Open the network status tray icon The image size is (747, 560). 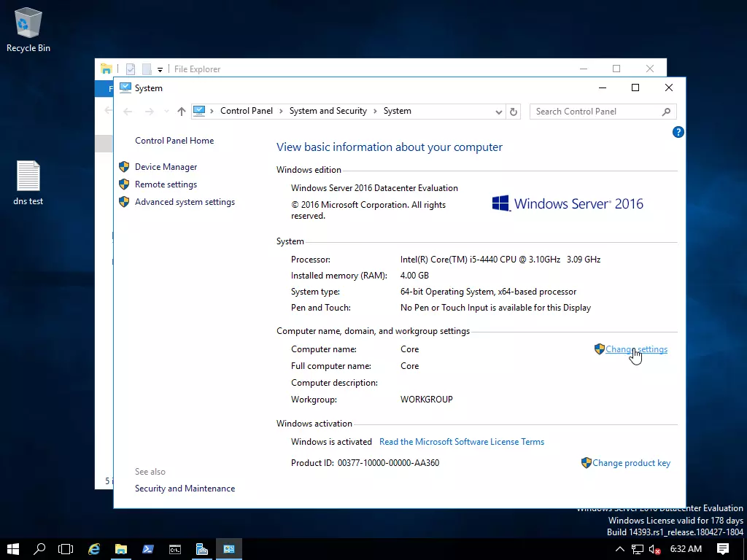[637, 549]
